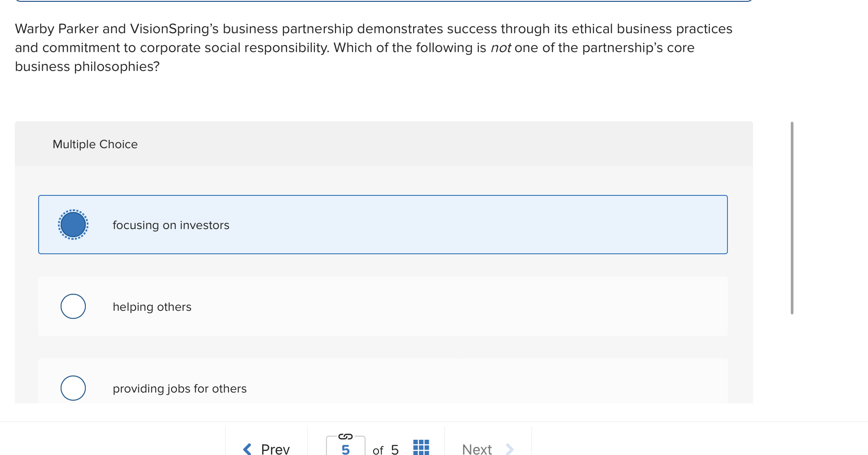This screenshot has height=455, width=868.
Task: Click the right chevron beside Next
Action: pyautogui.click(x=509, y=449)
